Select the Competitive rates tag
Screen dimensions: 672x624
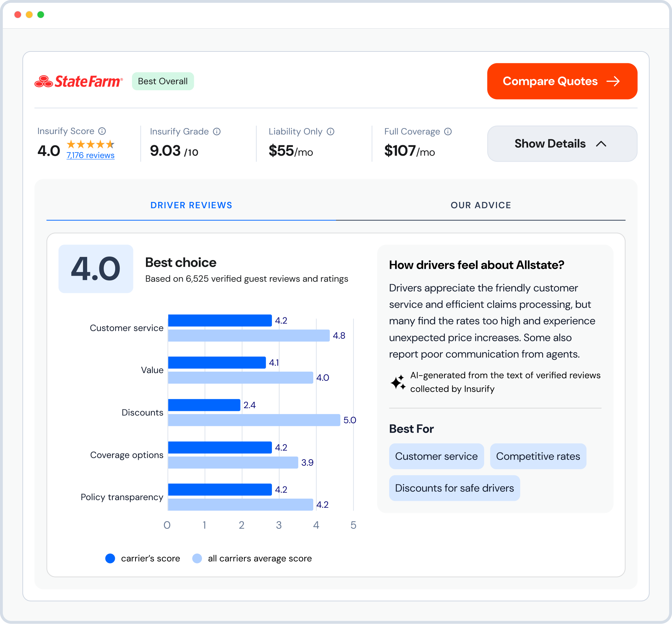pos(538,456)
